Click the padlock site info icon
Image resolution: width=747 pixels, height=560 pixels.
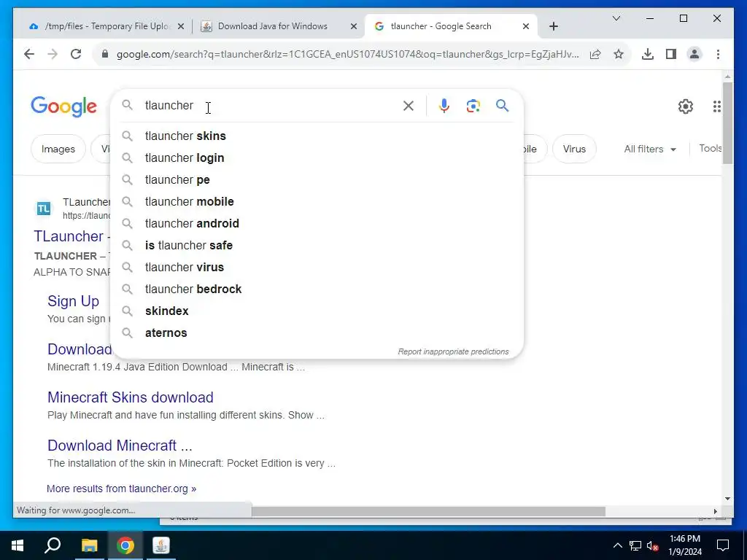pos(105,54)
